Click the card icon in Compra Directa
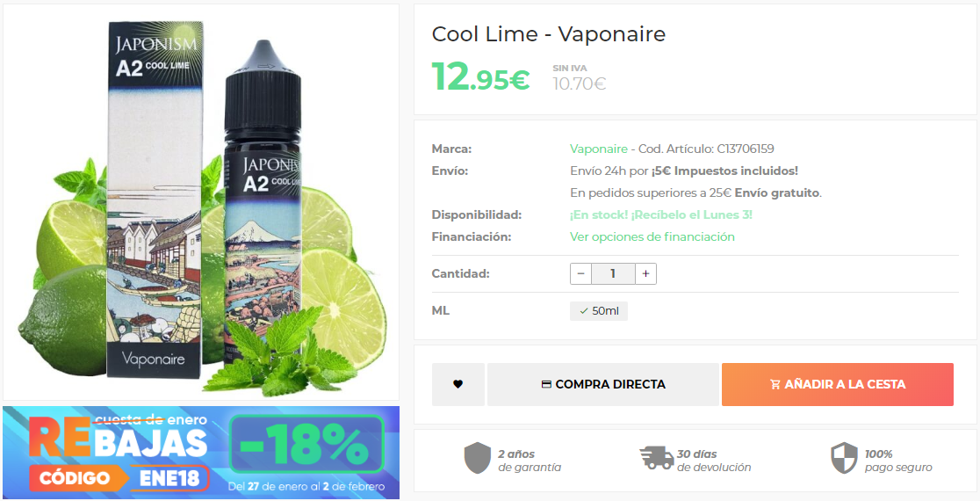The width and height of the screenshot is (980, 501). (546, 385)
